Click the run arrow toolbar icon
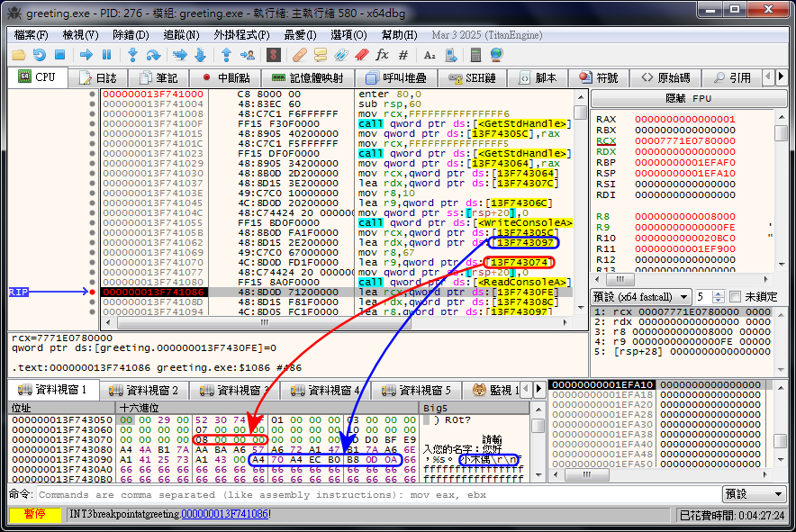 pos(86,55)
